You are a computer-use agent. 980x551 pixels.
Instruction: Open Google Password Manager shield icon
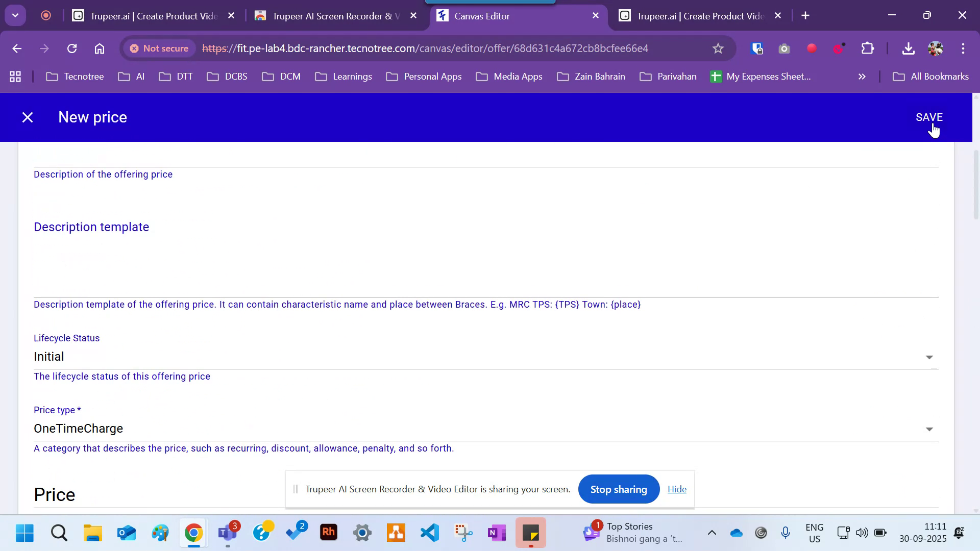(x=757, y=48)
